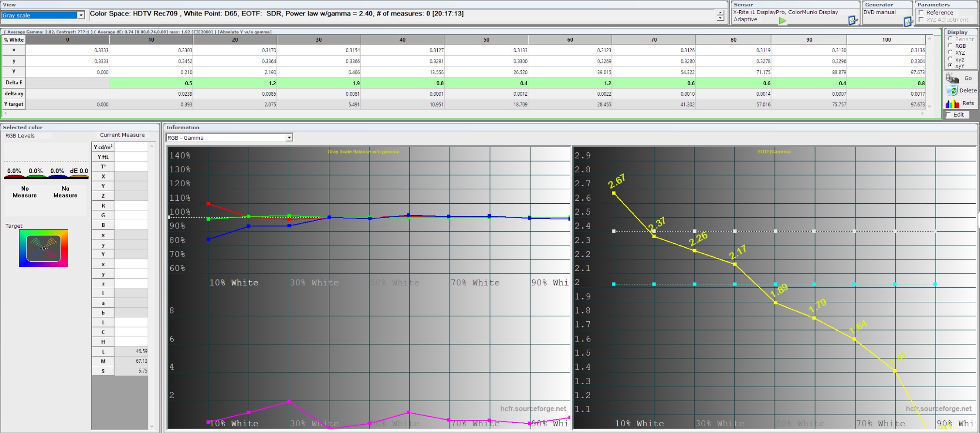Image resolution: width=980 pixels, height=433 pixels.
Task: Open Generator configuration checklist icon
Action: 907,21
